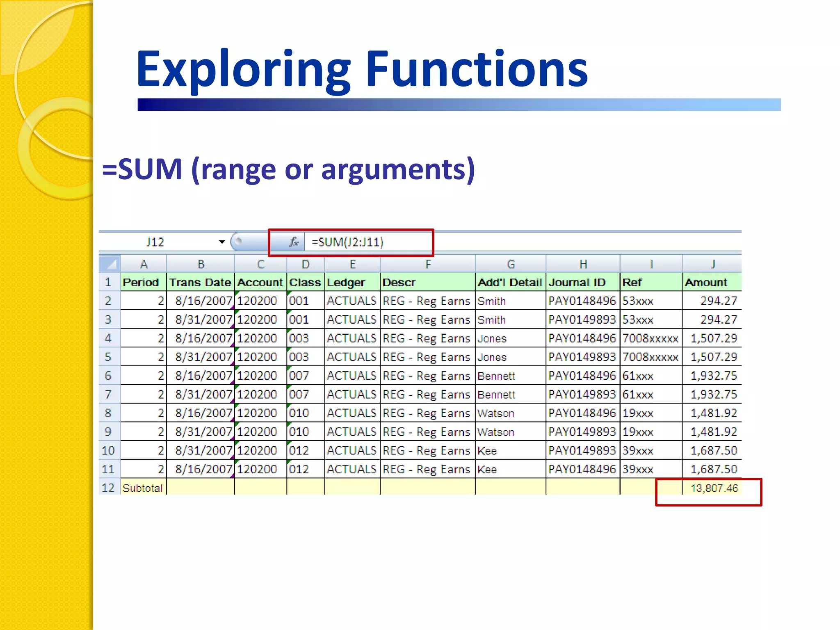Click Watson in row 9
This screenshot has width=840, height=630.
(511, 432)
